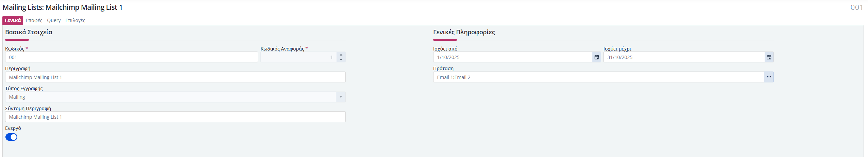Click the Περιγραφή text field
The height and width of the screenshot is (157, 868).
[x=175, y=77]
